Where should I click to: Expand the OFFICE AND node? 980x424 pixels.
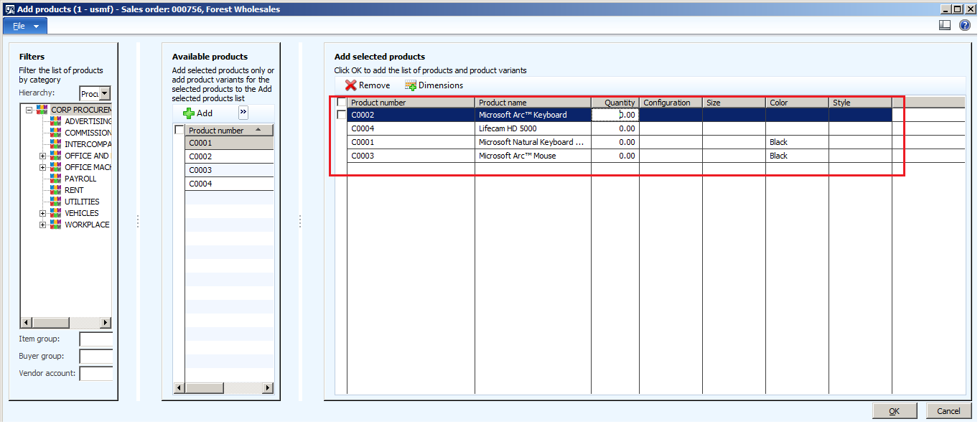pos(42,156)
